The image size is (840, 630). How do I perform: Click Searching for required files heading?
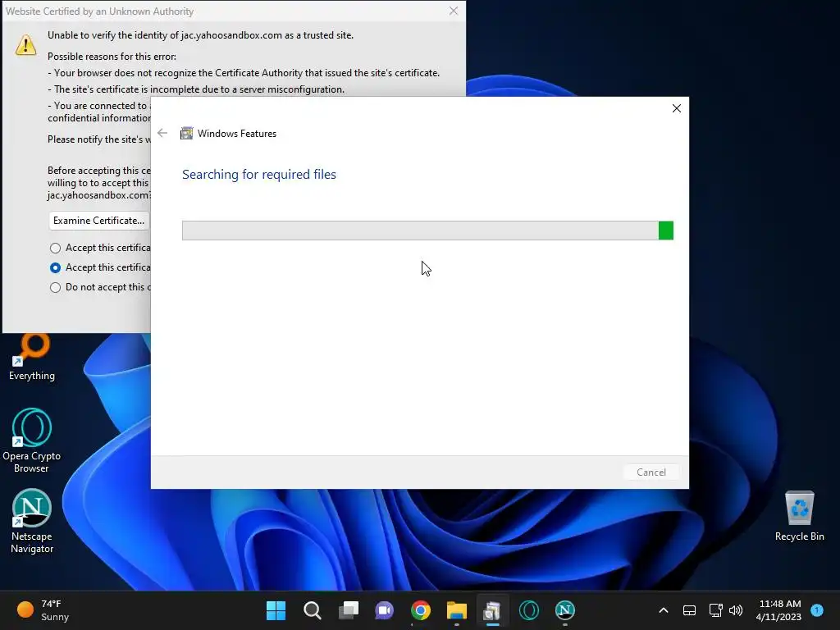point(258,175)
